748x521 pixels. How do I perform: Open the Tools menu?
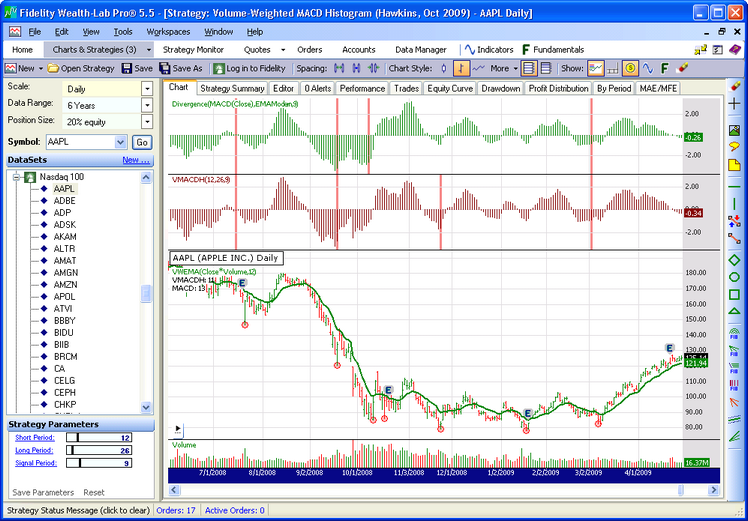coord(123,32)
